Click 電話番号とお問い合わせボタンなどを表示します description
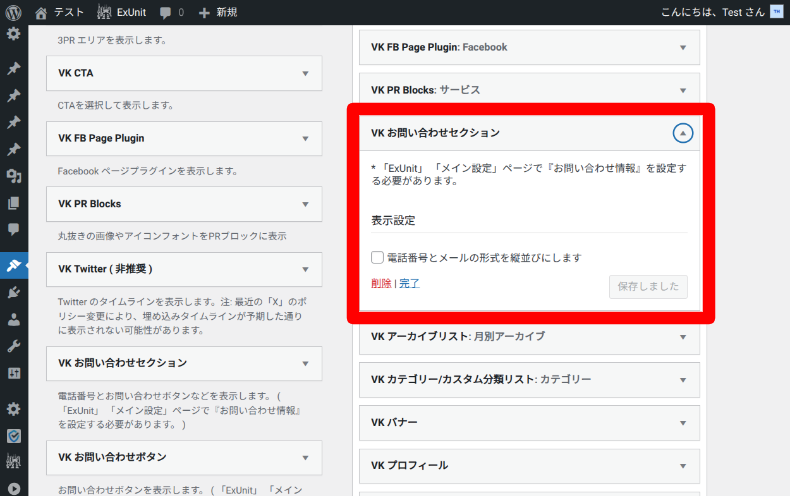Viewport: 790px width, 496px height. (x=179, y=410)
